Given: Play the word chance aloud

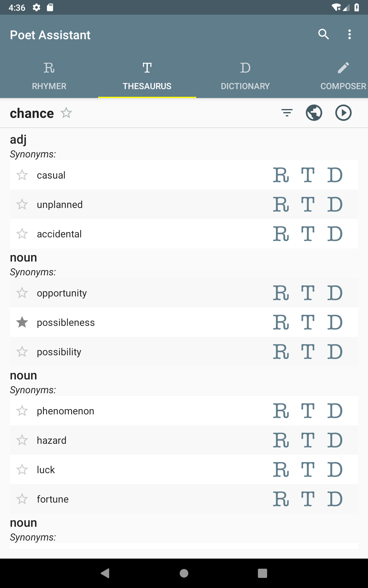Looking at the screenshot, I should (x=343, y=113).
